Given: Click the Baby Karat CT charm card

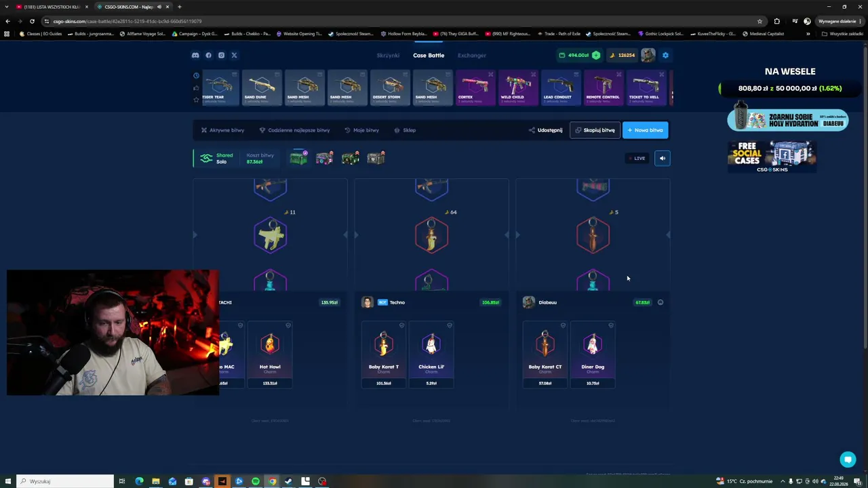Looking at the screenshot, I should [x=545, y=354].
